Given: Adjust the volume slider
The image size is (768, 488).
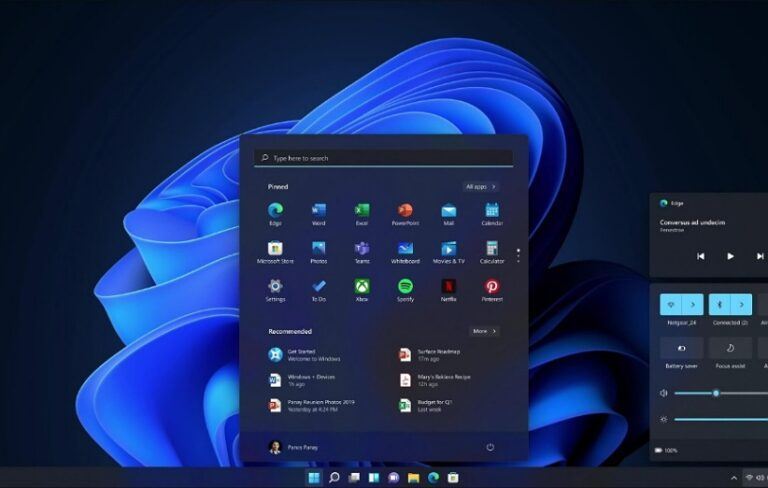Looking at the screenshot, I should 716,393.
